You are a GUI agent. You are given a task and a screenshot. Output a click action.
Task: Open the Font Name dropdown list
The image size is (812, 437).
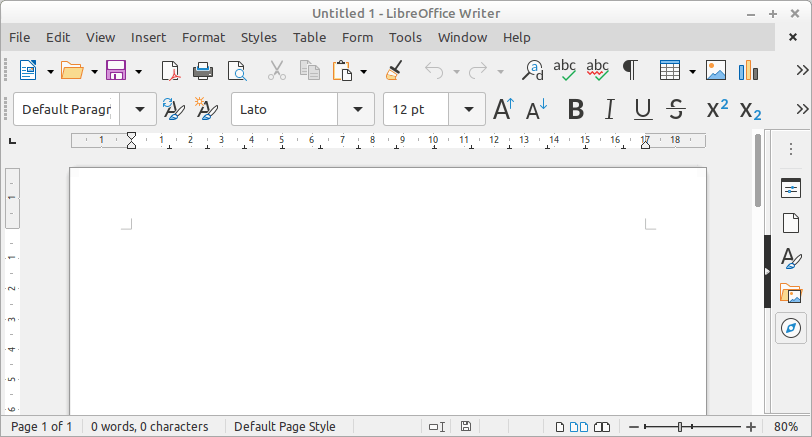pyautogui.click(x=356, y=109)
